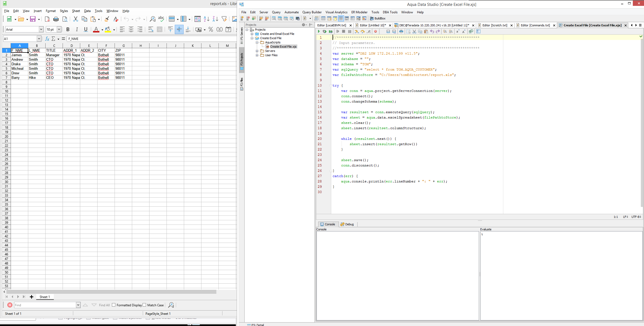644x326 pixels.
Task: Run the AquaScript with the green execute button
Action: (x=319, y=31)
